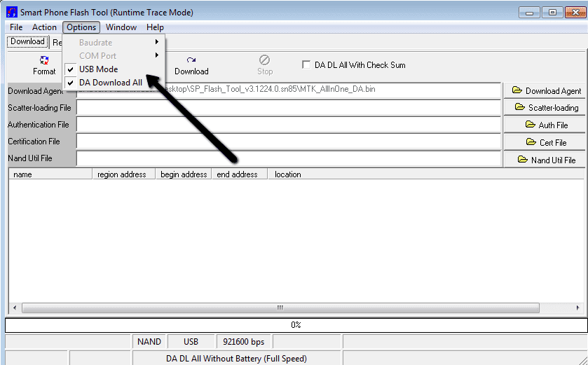Click the 'name' column header
This screenshot has width=588, height=365.
[50, 174]
